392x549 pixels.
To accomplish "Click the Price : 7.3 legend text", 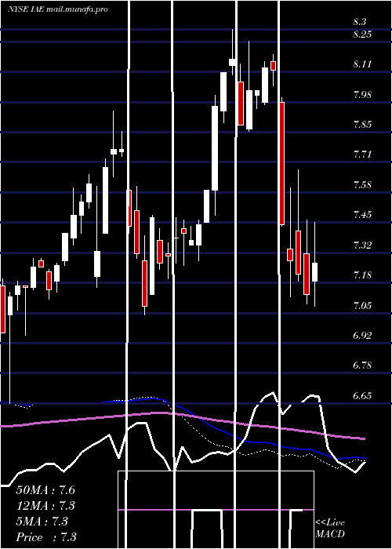I will pos(46,537).
